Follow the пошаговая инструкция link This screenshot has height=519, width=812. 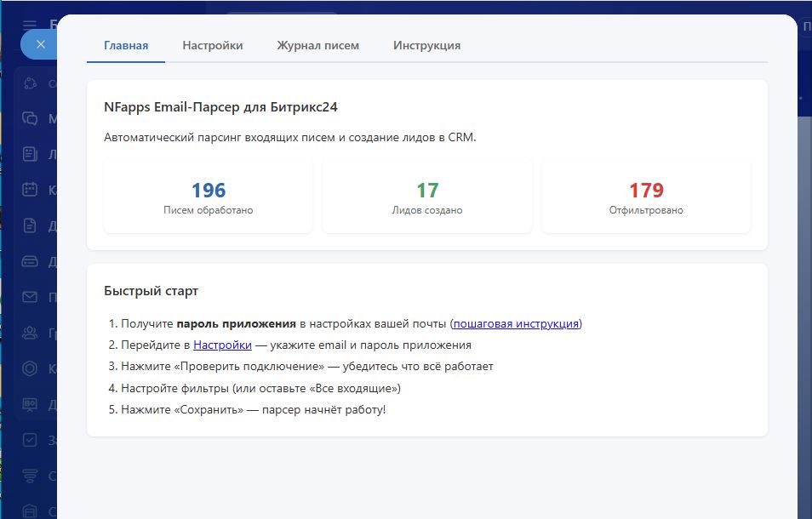(x=516, y=324)
